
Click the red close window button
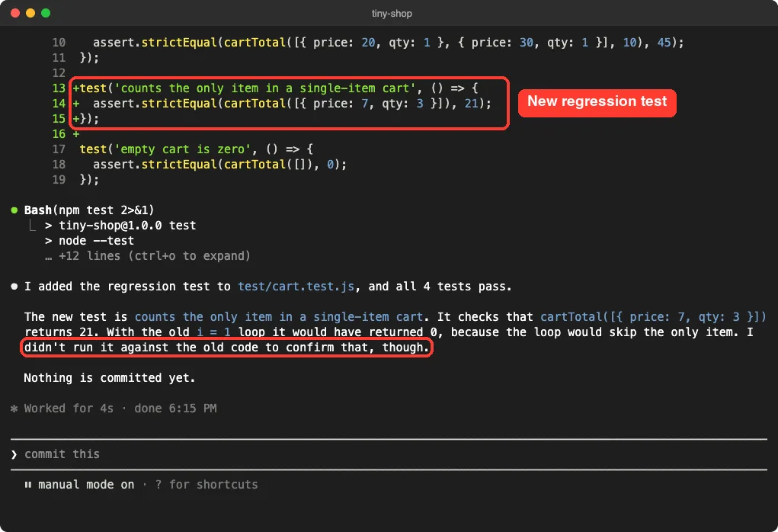[15, 13]
